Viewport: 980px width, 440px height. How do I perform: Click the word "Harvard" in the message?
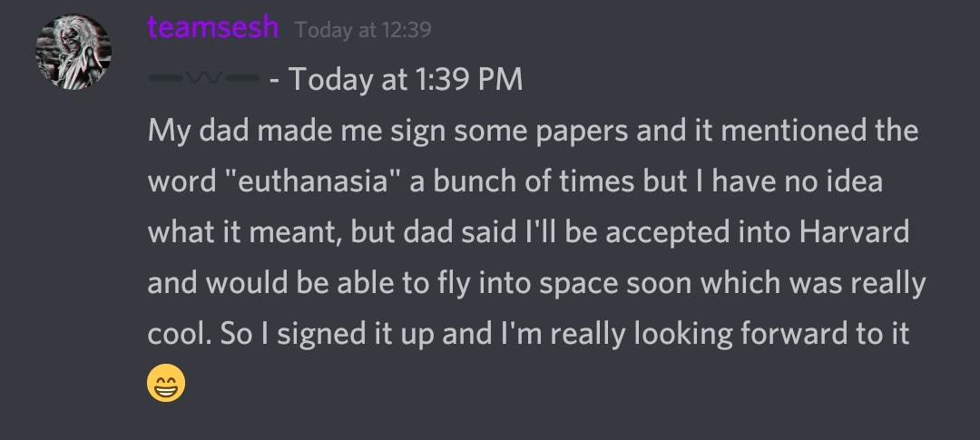pos(854,232)
